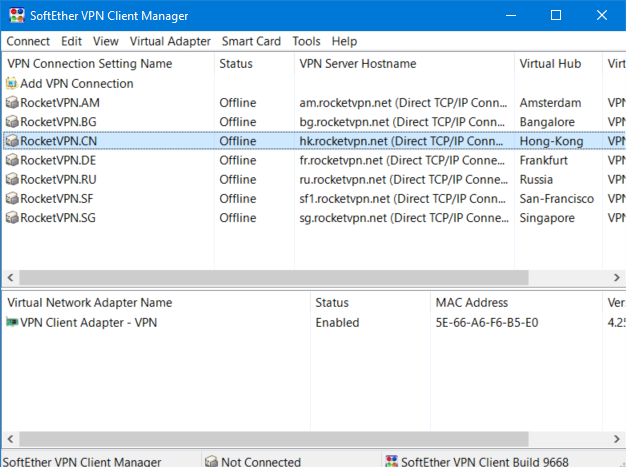
Task: Click the RocketVPN.SG connection icon
Action: tap(12, 218)
